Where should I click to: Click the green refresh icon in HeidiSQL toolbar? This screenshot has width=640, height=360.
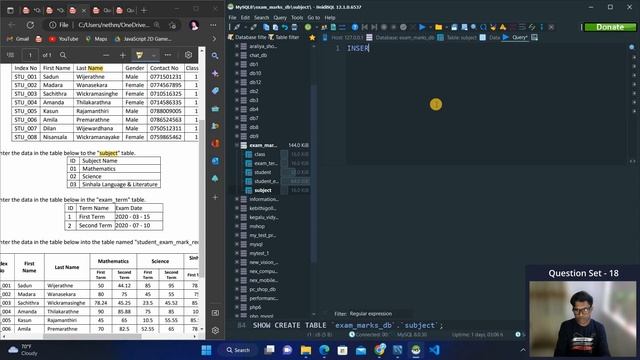(x=308, y=27)
